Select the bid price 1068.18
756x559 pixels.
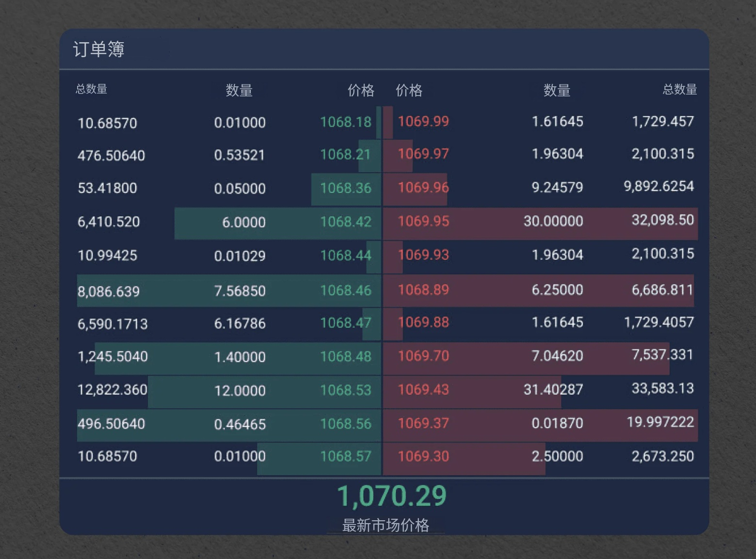point(345,122)
